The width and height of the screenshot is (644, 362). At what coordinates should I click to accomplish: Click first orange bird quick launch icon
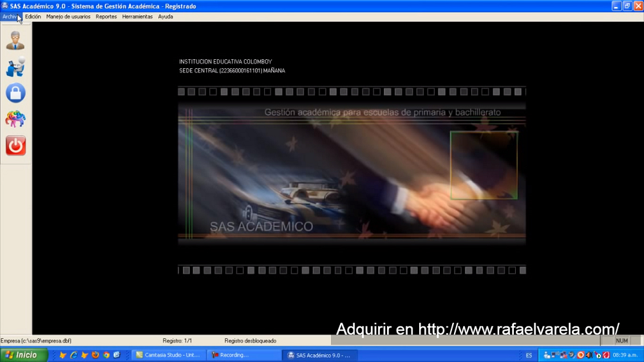coord(63,355)
